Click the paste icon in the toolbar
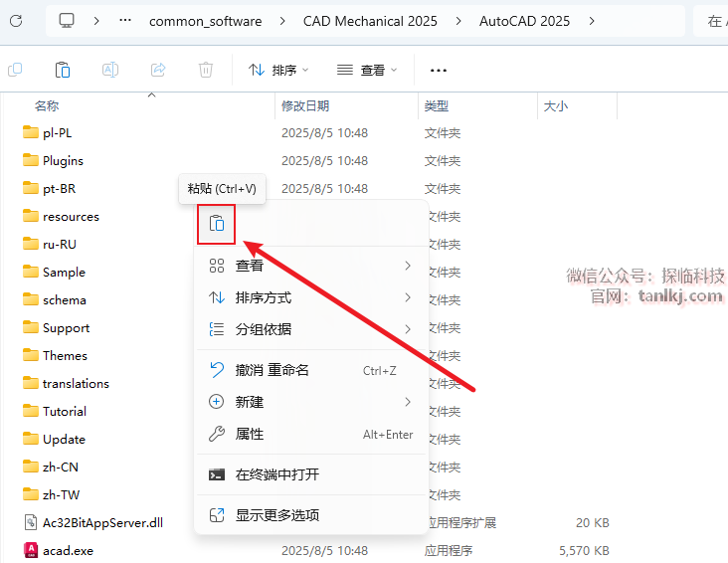This screenshot has width=728, height=563. (x=63, y=71)
